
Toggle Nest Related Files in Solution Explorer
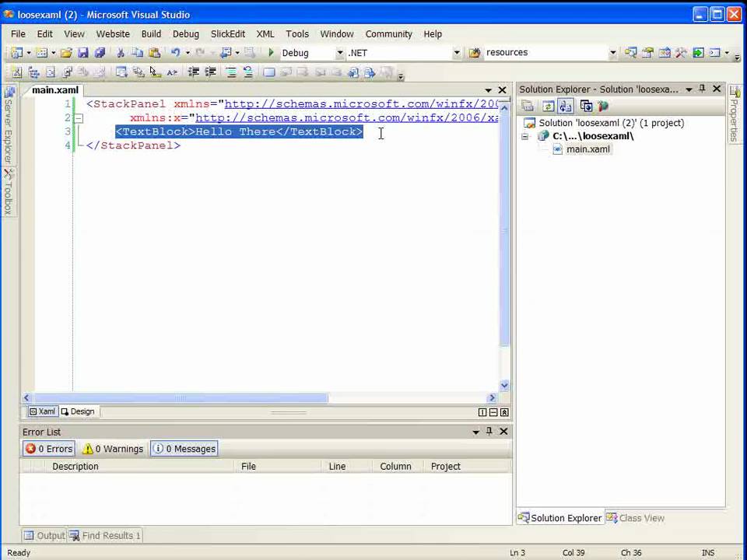click(566, 107)
